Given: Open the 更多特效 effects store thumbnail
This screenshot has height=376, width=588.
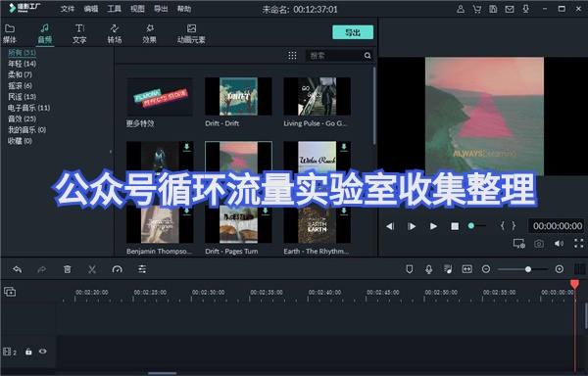Looking at the screenshot, I should [x=160, y=96].
